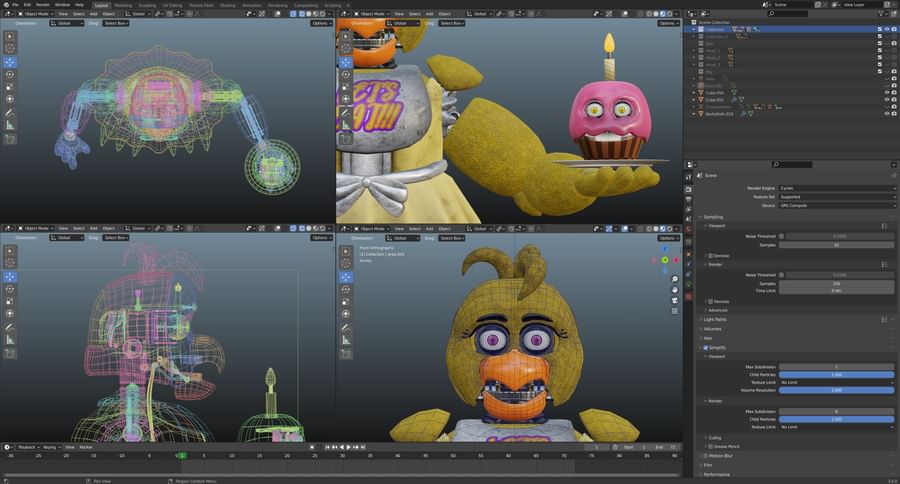Click the Render Samples value field

[836, 283]
